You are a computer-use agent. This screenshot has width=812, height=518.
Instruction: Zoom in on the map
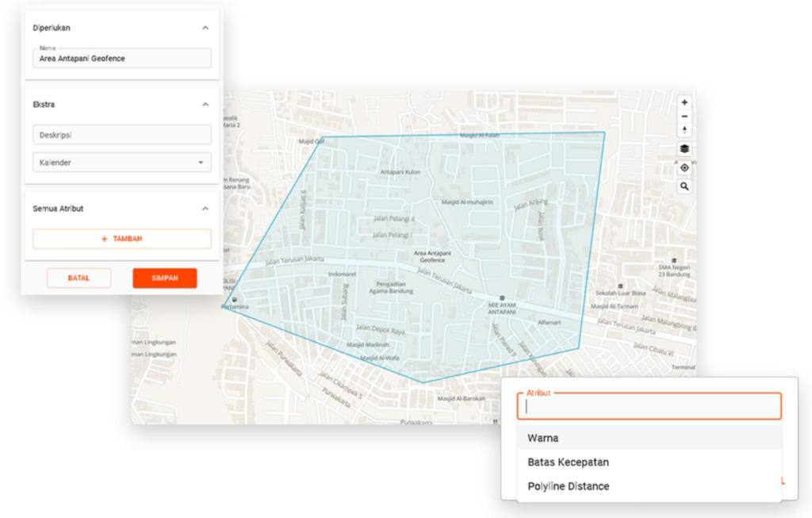684,102
